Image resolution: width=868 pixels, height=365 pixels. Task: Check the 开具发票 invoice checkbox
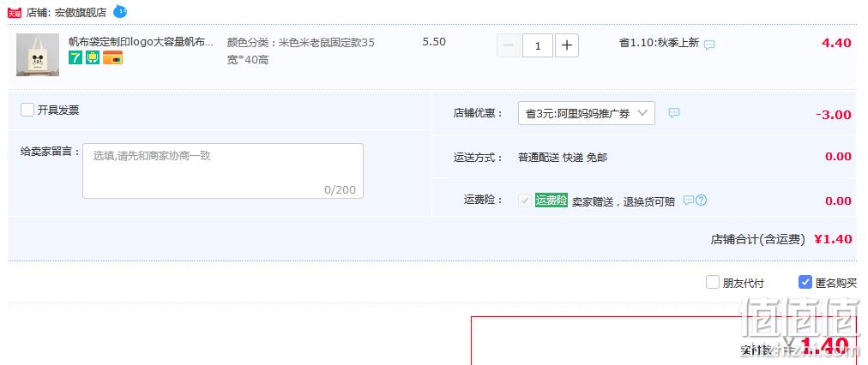click(x=27, y=110)
